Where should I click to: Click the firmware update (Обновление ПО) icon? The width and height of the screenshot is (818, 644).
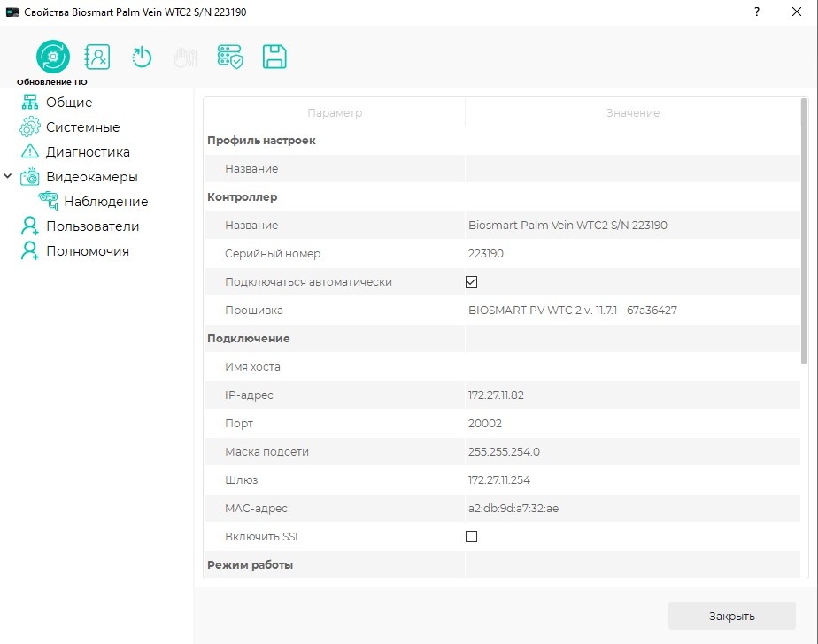click(53, 57)
